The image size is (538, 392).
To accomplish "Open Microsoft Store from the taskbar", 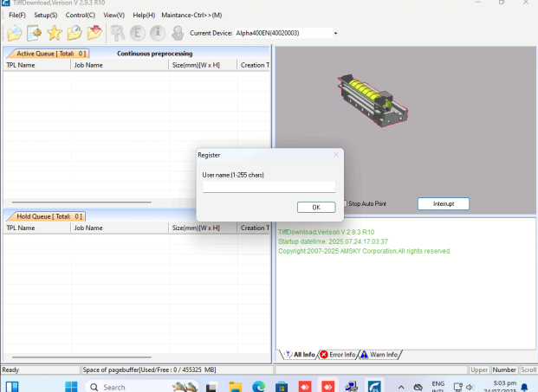I will pyautogui.click(x=282, y=387).
